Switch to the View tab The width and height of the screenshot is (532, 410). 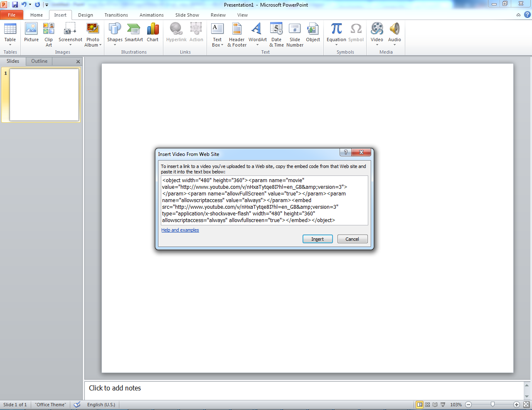click(242, 15)
